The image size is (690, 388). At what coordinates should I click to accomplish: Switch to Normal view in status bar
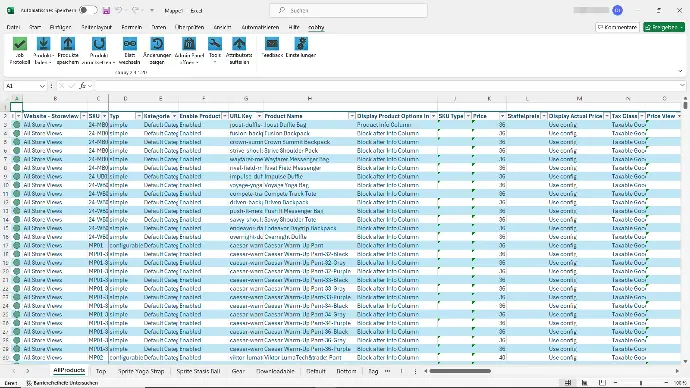[x=568, y=383]
